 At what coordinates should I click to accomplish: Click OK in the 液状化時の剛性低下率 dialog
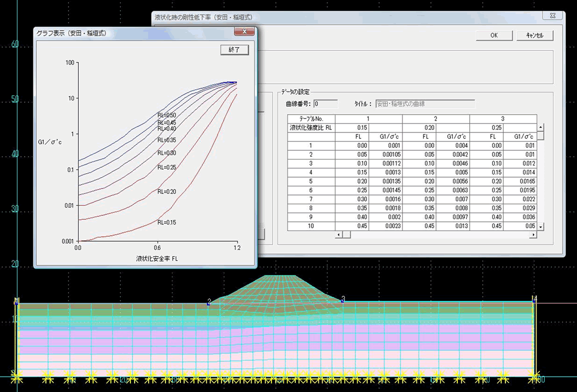coord(493,35)
